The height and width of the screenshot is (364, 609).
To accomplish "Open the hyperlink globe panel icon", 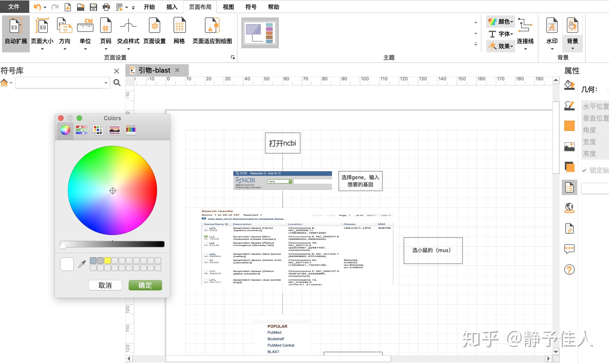I will (x=569, y=208).
